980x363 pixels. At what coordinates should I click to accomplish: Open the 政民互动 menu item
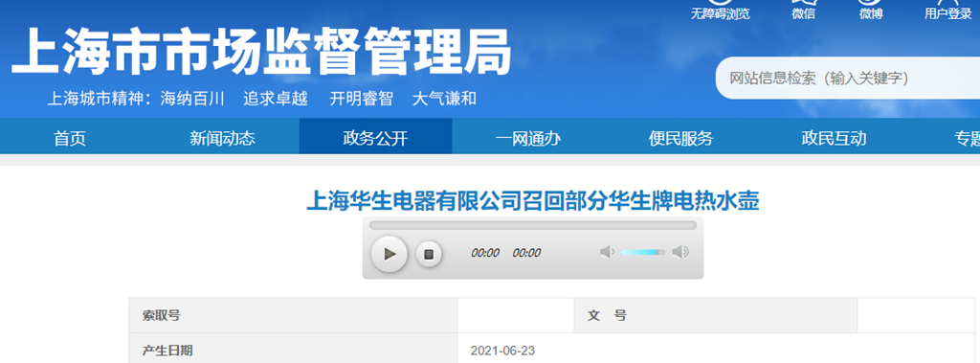tap(835, 138)
